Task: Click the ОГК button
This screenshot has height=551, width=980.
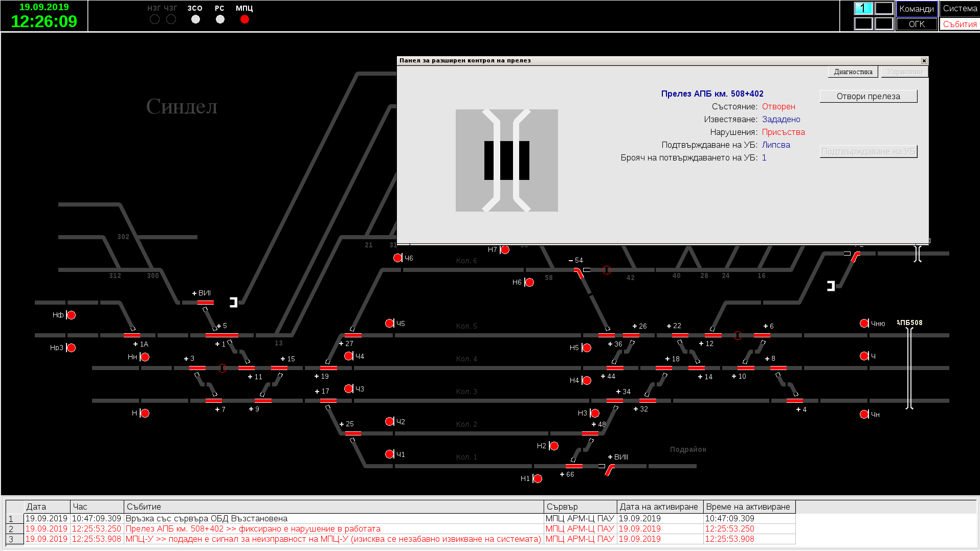Action: (916, 24)
